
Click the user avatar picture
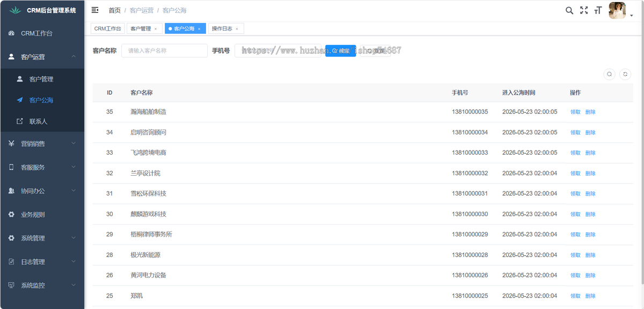pos(617,10)
